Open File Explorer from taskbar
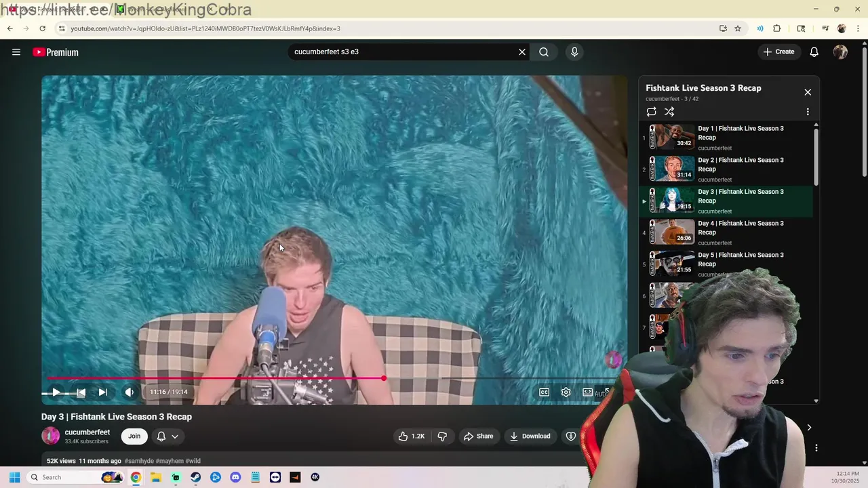The image size is (868, 488). (x=155, y=477)
